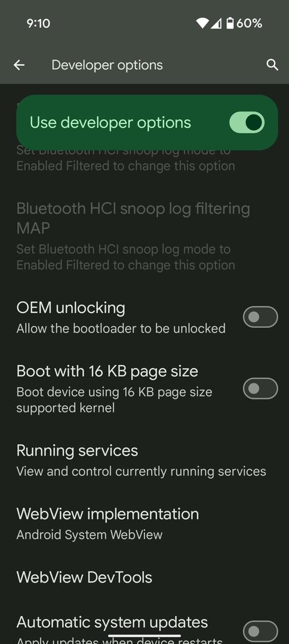Tap the Use developer options label
The width and height of the screenshot is (289, 644).
[x=110, y=122]
